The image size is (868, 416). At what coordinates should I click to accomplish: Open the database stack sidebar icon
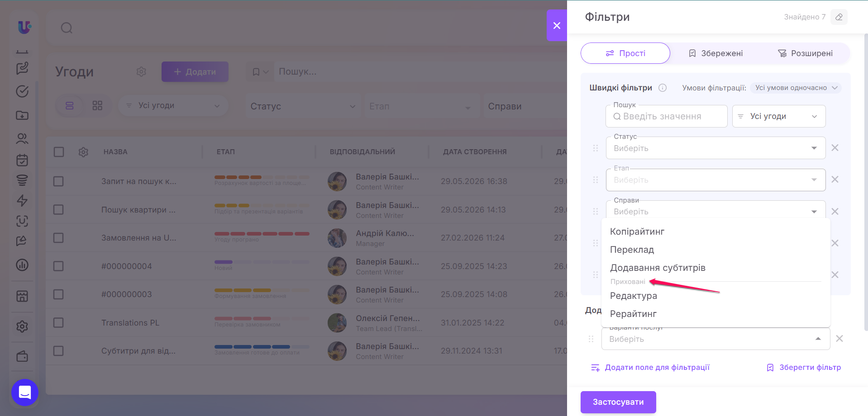[x=22, y=180]
